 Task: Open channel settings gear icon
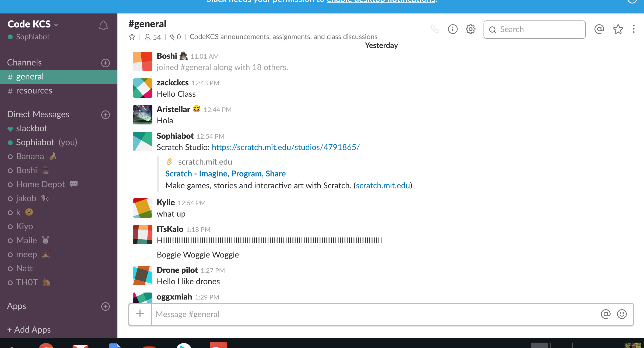coord(470,29)
